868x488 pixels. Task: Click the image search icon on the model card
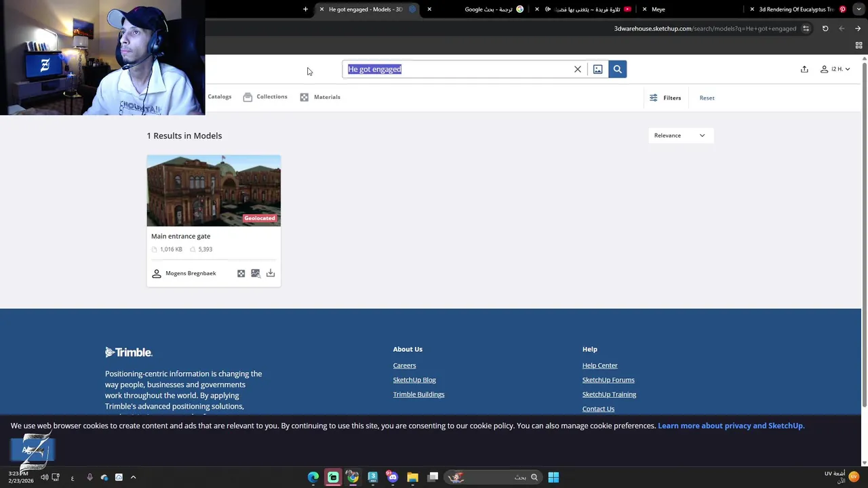(x=255, y=273)
